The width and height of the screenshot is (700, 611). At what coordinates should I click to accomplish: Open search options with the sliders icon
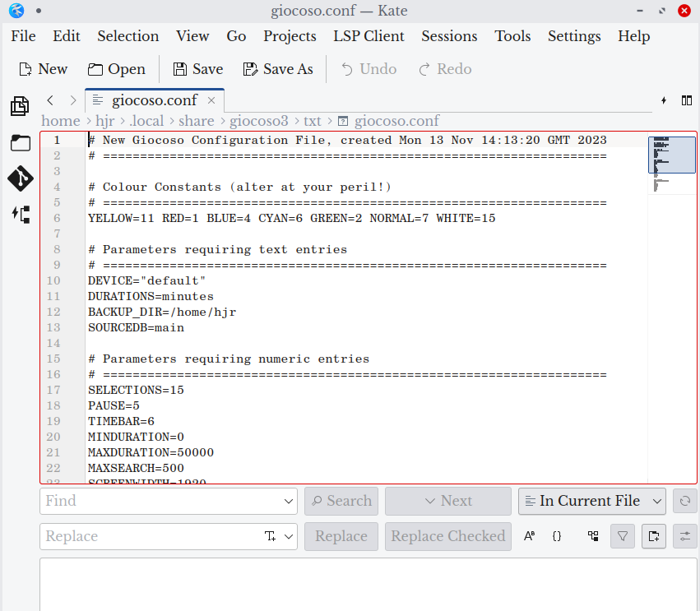pyautogui.click(x=684, y=535)
